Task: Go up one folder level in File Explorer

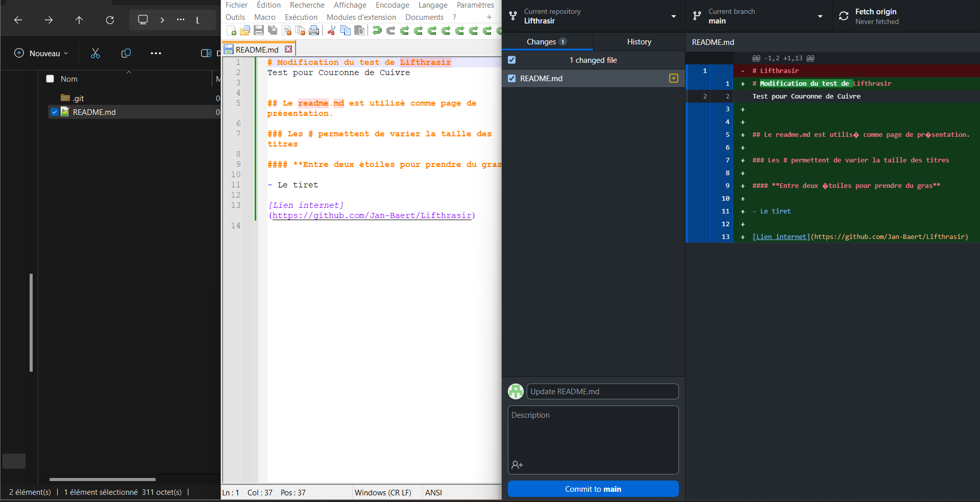Action: (79, 20)
